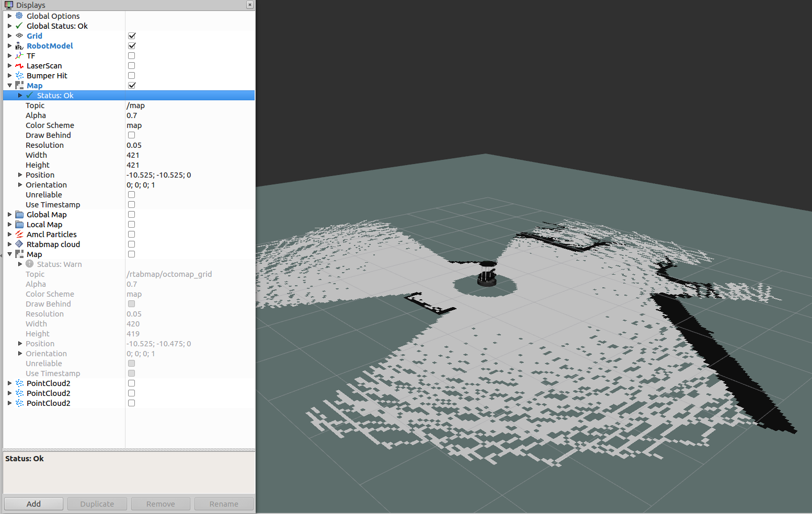Select the LaserScan display icon
The width and height of the screenshot is (812, 514).
click(x=19, y=65)
